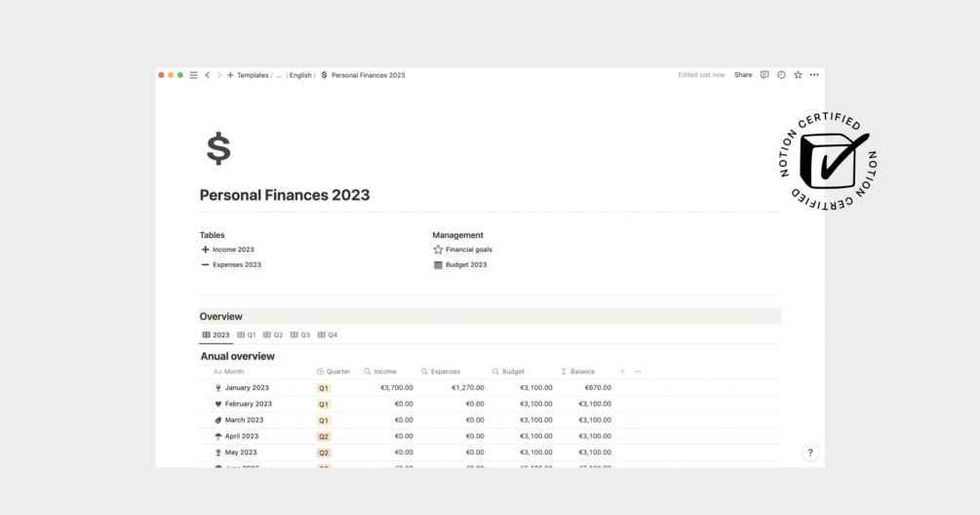
Task: Add a new property with plus icon
Action: point(622,372)
